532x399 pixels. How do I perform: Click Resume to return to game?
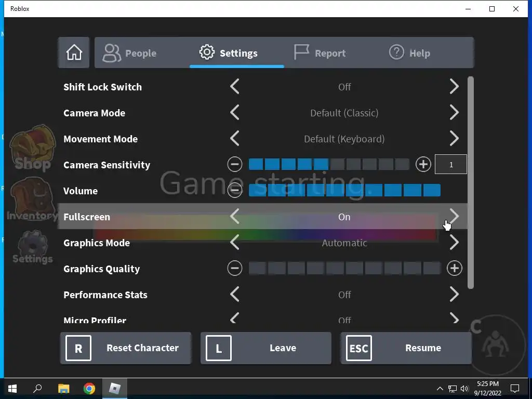click(406, 348)
